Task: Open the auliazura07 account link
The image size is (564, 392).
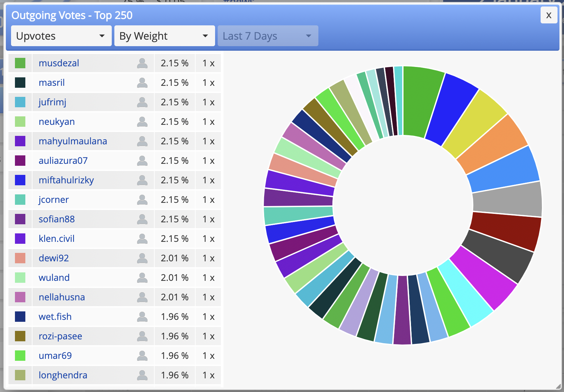Action: (63, 161)
